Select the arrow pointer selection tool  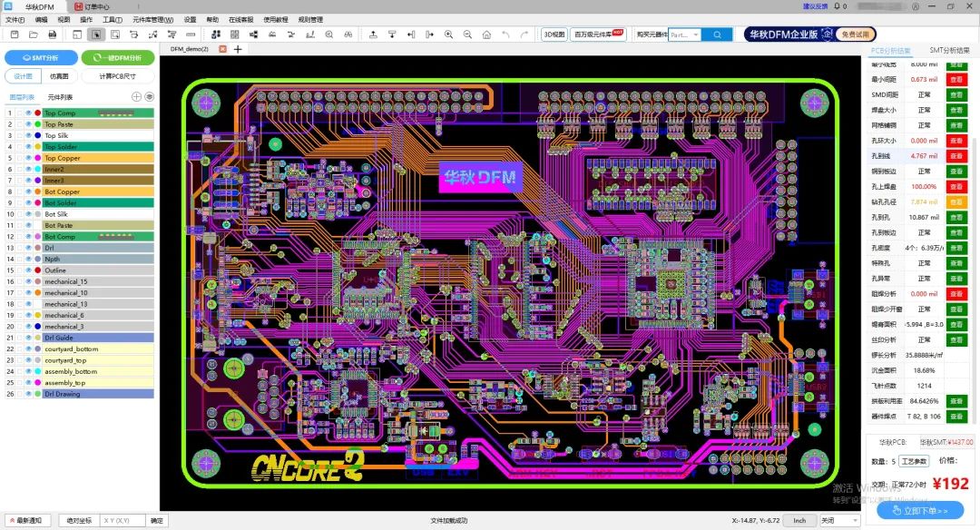click(x=96, y=34)
